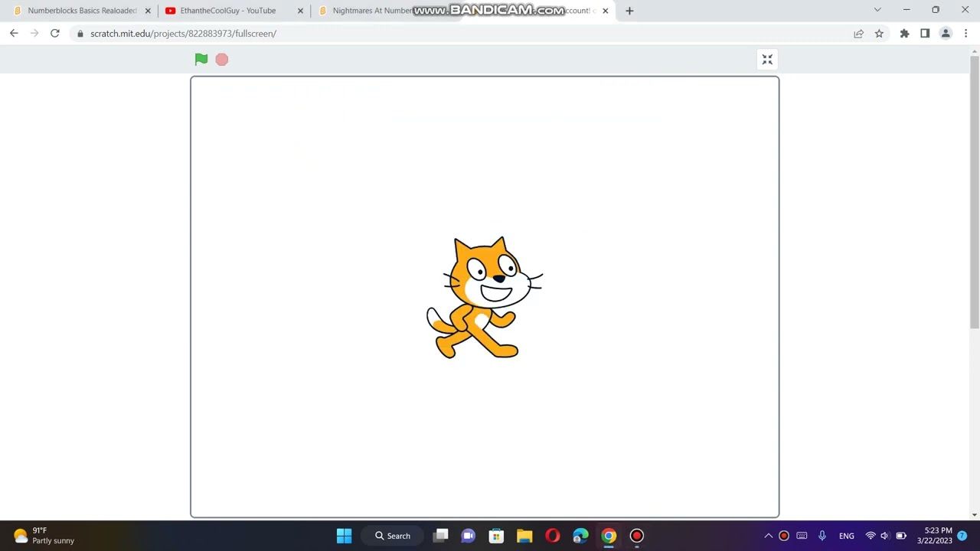The image size is (980, 551).
Task: Open Wi-Fi network settings in tray
Action: (x=870, y=536)
